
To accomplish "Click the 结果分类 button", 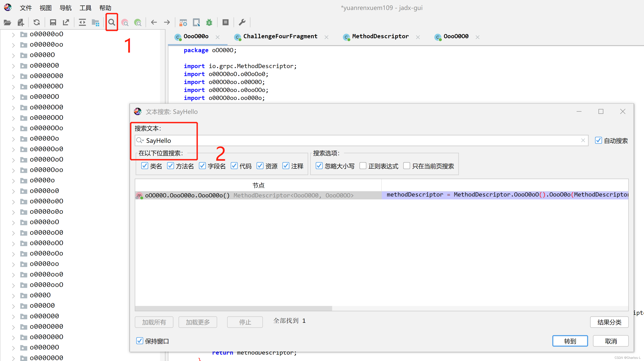I will [x=609, y=322].
